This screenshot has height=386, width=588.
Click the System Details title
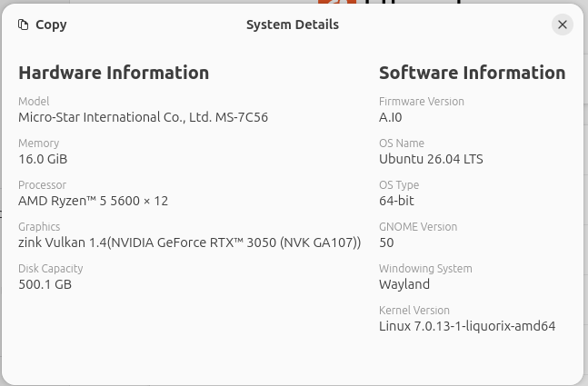tap(293, 25)
